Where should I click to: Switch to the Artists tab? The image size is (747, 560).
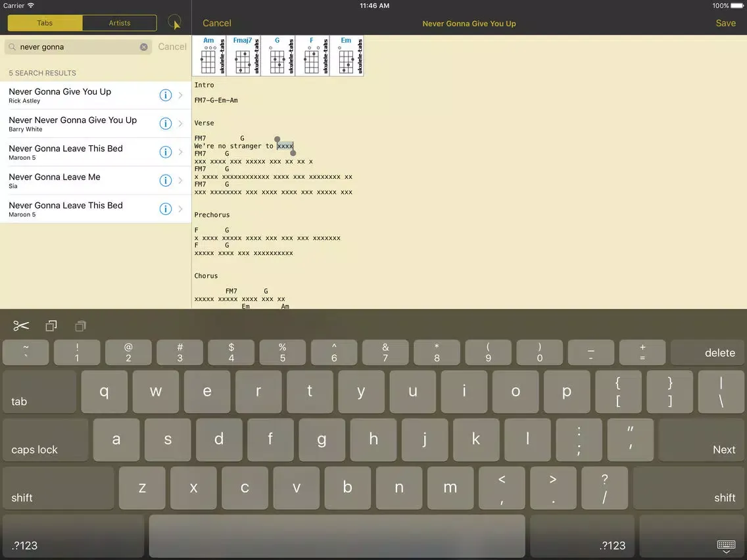point(120,23)
